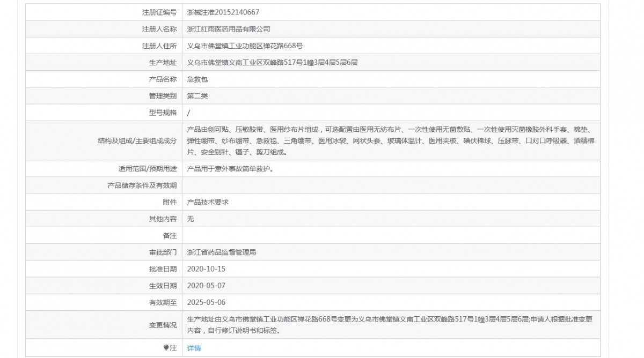Click the 有效期至 row label
Image resolution: width=644 pixels, height=358 pixels.
tap(163, 302)
